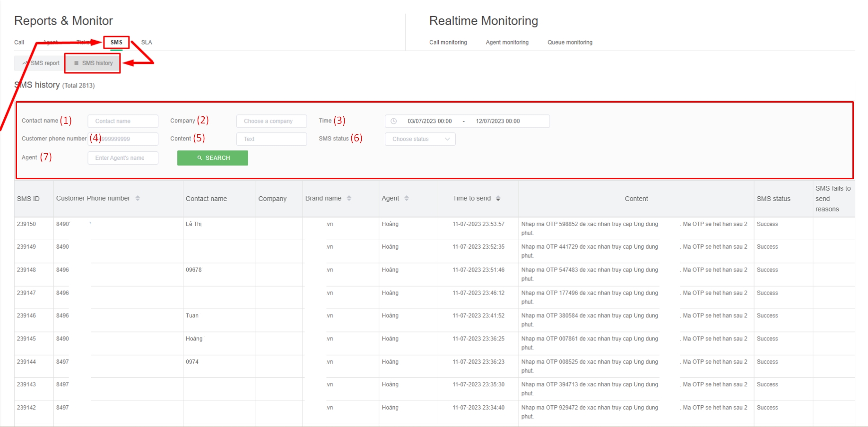868x427 pixels.
Task: Click the Content Text input box
Action: click(x=271, y=139)
